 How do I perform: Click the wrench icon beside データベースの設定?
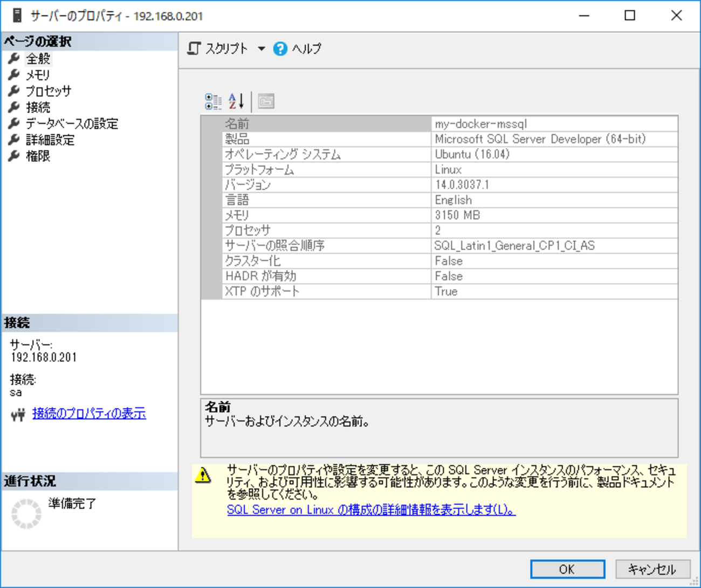(x=14, y=123)
